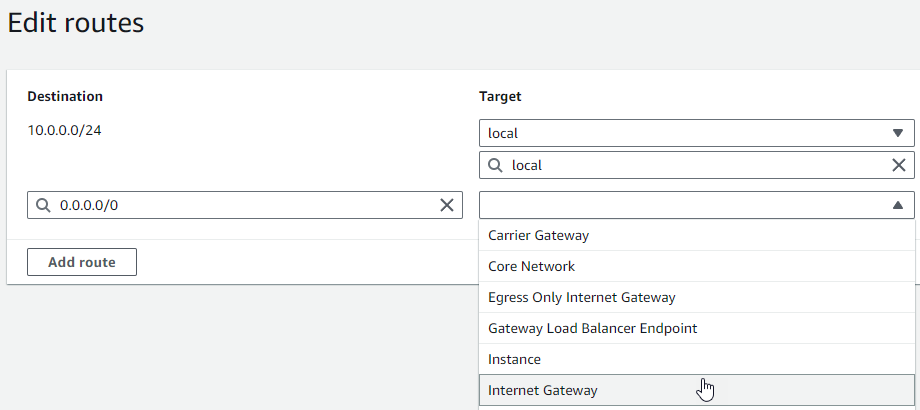Click the Destination column label
This screenshot has height=410, width=920.
pos(65,97)
